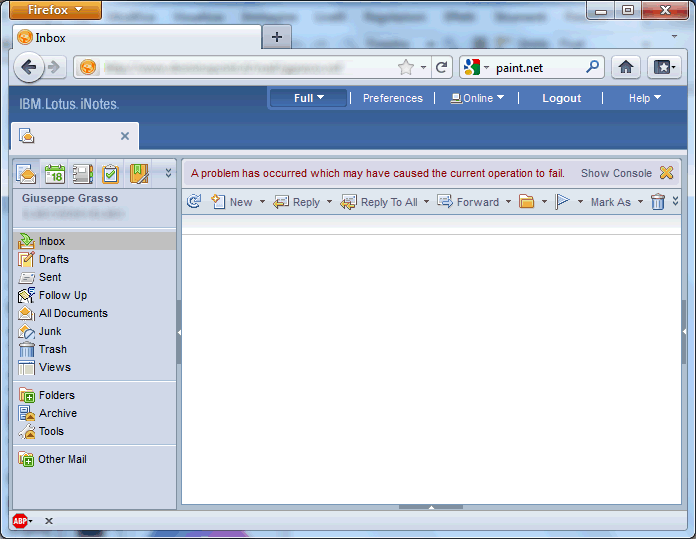Open the Trash folder
This screenshot has height=539, width=696.
[x=95, y=349]
